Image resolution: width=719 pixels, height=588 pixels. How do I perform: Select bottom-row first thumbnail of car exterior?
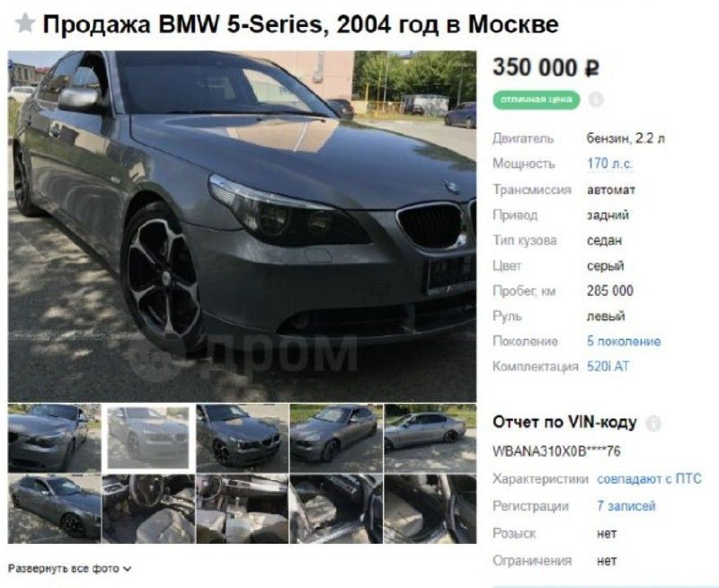pos(54,509)
